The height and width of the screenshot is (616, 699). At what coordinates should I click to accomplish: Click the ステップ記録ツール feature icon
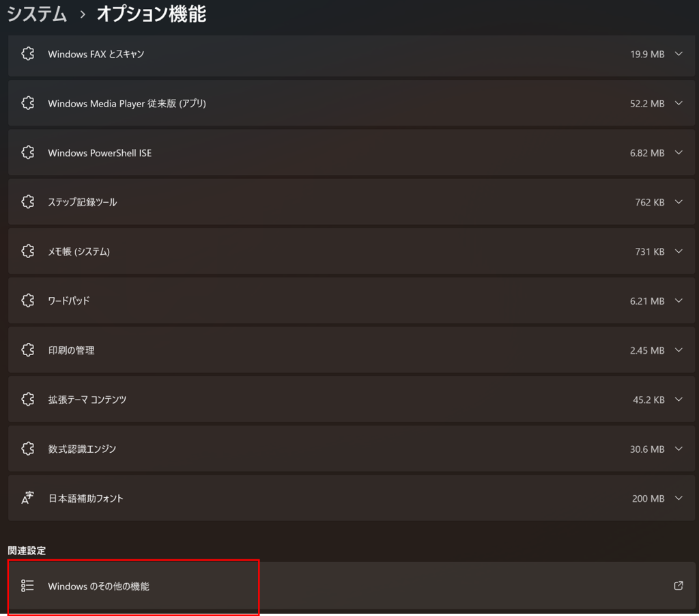click(27, 202)
